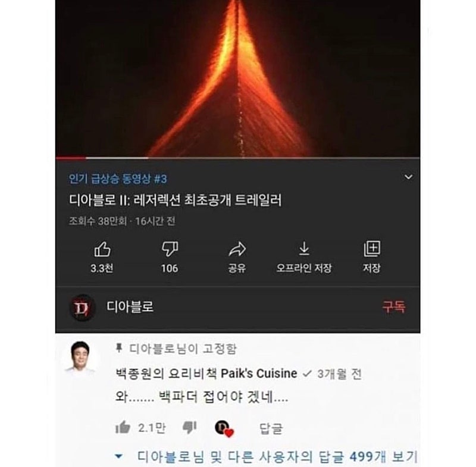Toggle the replies triangle arrow
This screenshot has width=476, height=467.
point(118,456)
